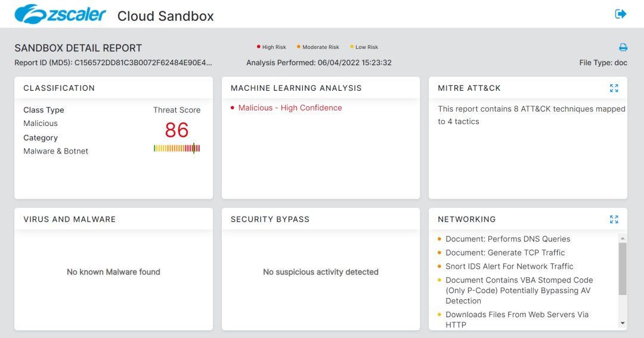Click the threat score color gauge
This screenshot has height=338, width=644.
[177, 148]
